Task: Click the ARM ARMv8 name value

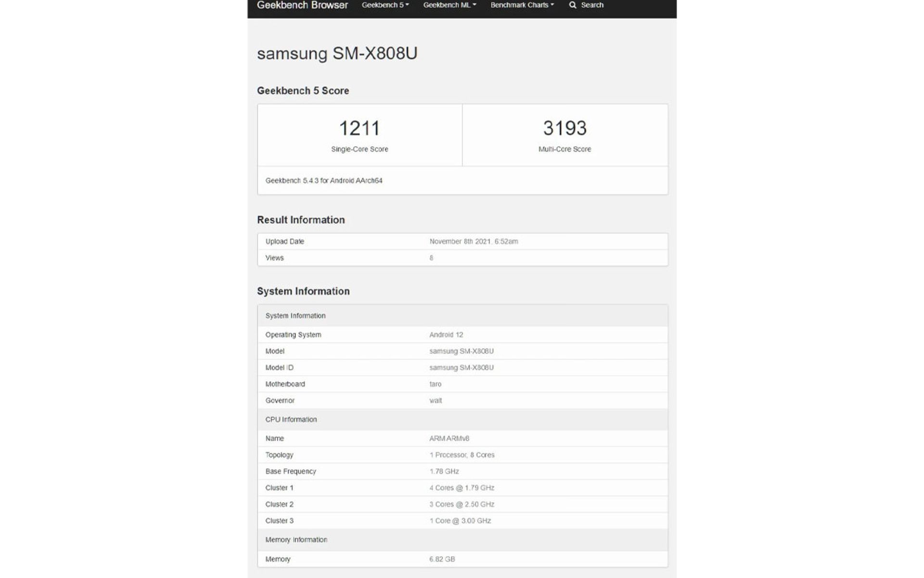Action: 449,438
